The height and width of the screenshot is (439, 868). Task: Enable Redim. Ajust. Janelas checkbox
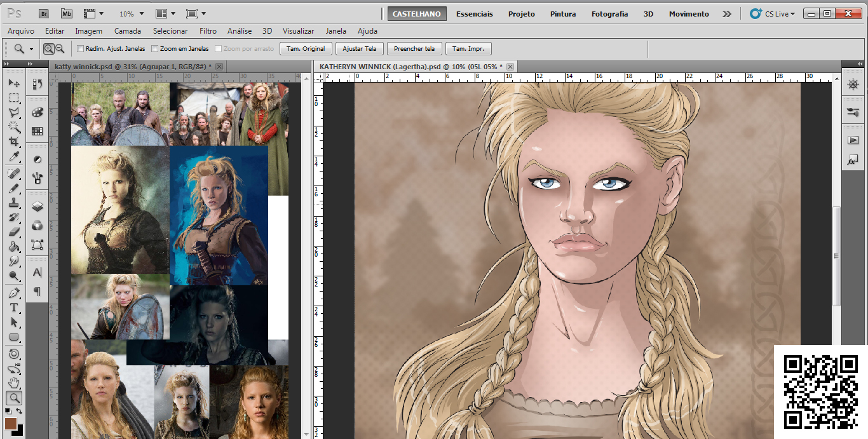(80, 48)
